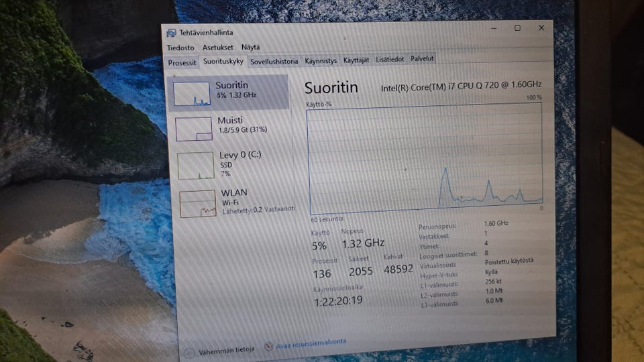Click the Virtualisointi Poistettu käytöstä value

point(509,261)
